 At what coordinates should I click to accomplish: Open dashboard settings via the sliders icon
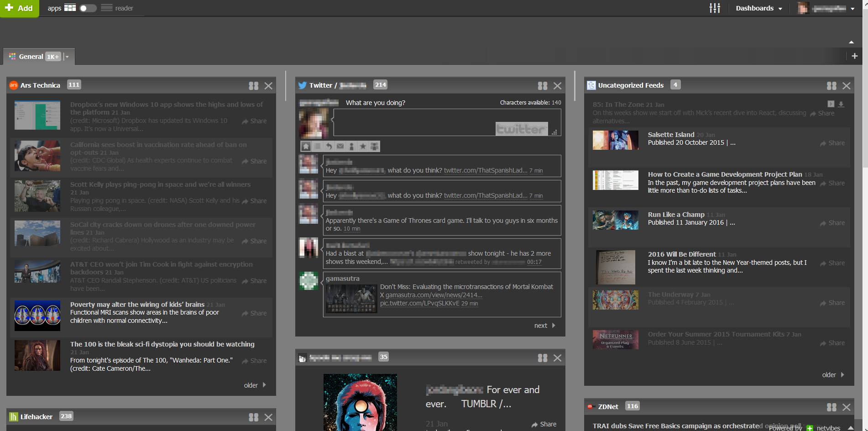pyautogui.click(x=714, y=8)
